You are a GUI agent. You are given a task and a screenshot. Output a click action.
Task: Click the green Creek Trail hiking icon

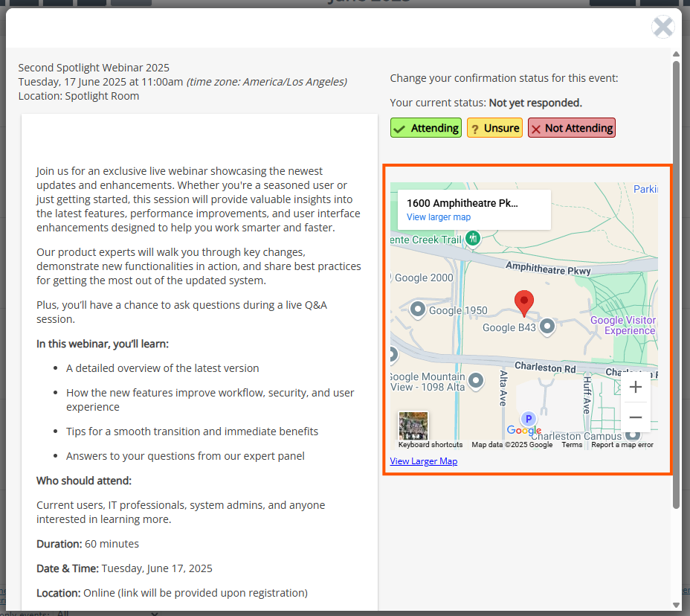[474, 238]
